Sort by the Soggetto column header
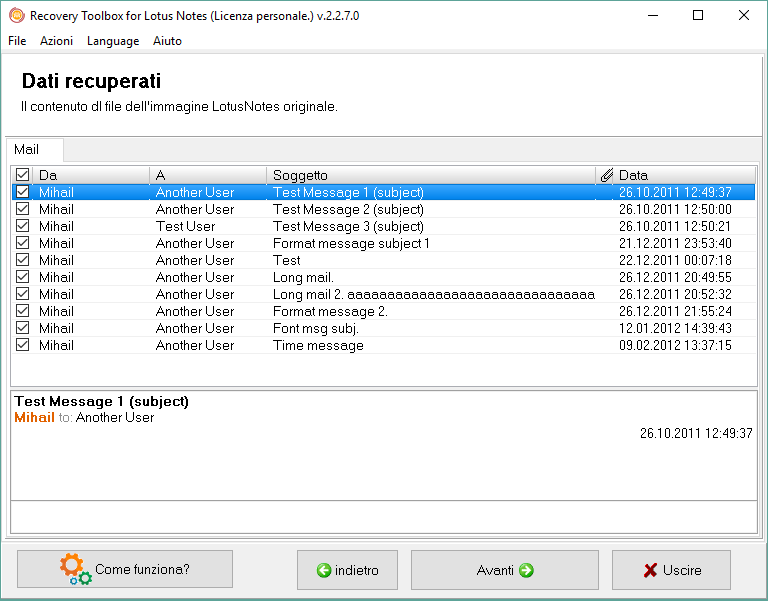 (431, 175)
